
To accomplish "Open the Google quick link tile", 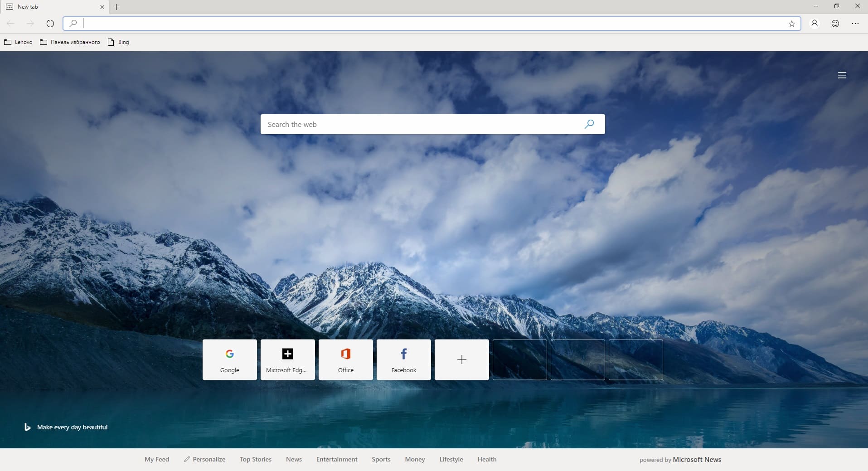I will [230, 359].
